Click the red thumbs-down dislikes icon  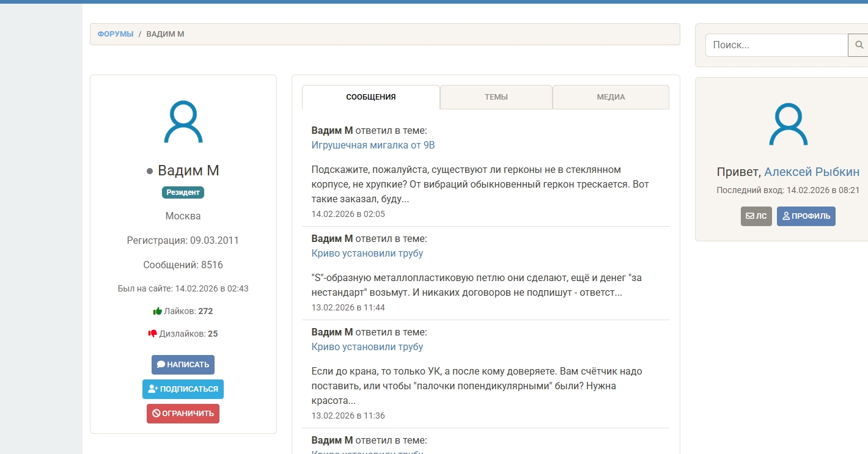(x=152, y=334)
